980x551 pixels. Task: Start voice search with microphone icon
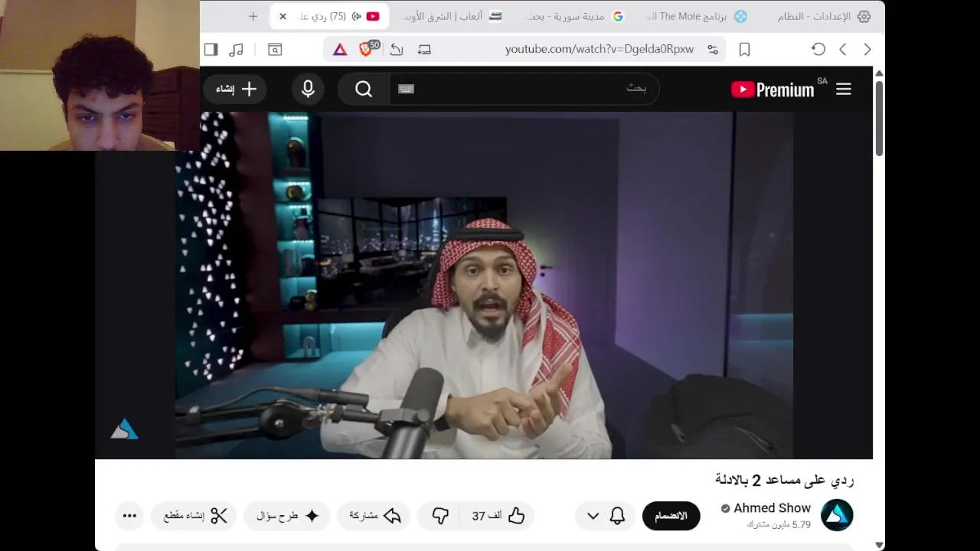(308, 90)
